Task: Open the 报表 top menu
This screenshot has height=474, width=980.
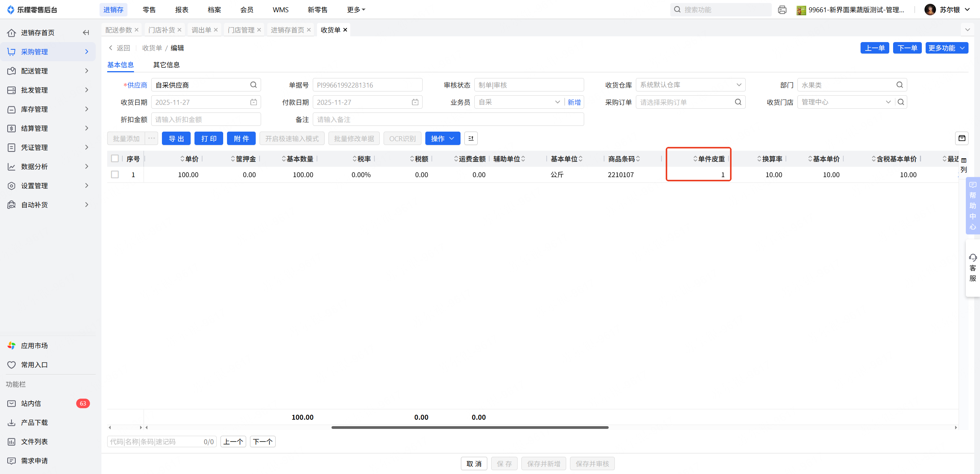Action: pyautogui.click(x=181, y=10)
